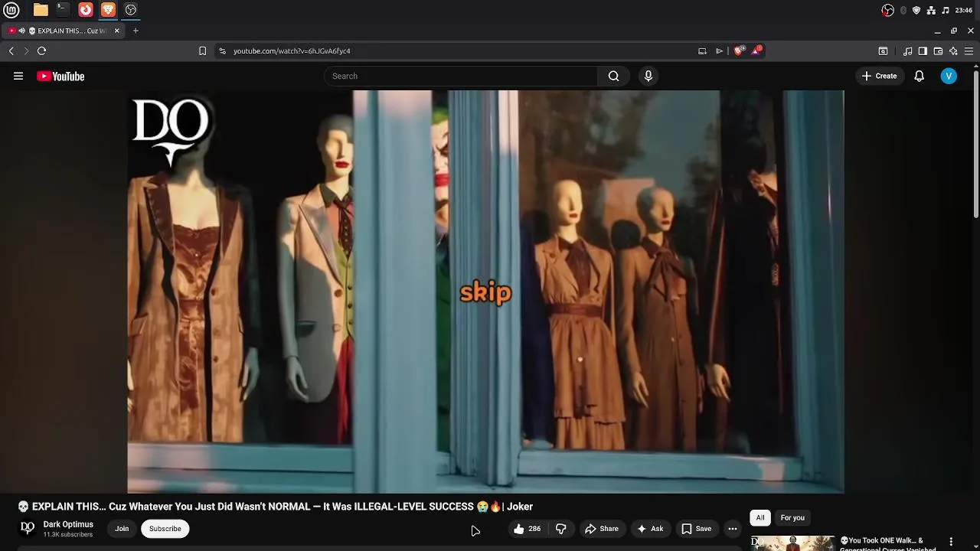Open the Files folder in the panel
The height and width of the screenshot is (551, 980).
coord(41,10)
